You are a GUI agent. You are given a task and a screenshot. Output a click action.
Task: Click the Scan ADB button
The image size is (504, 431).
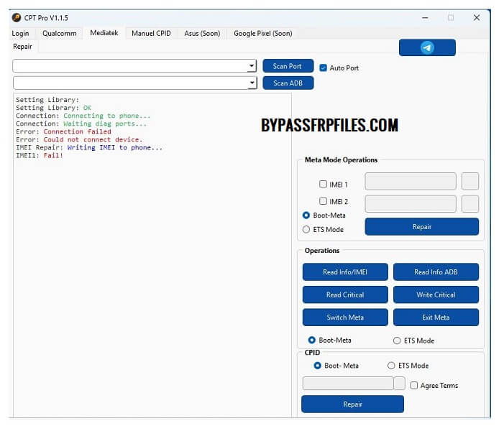point(288,83)
